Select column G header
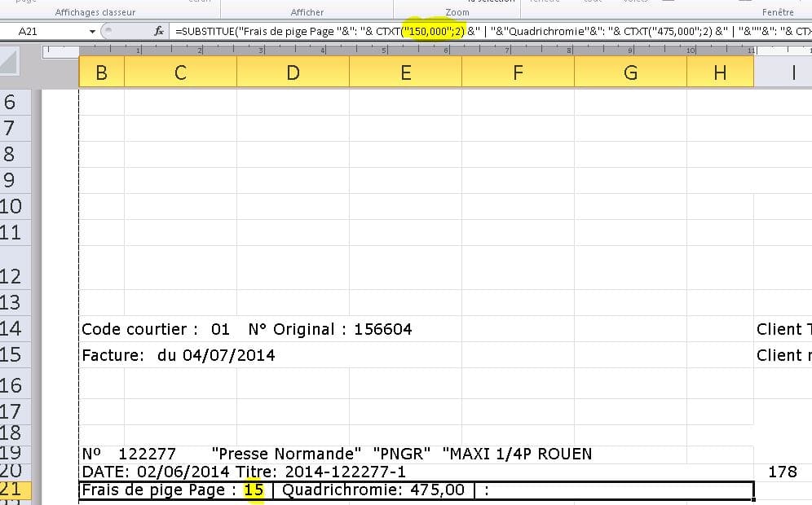Viewport: 812px width, 505px height. (x=630, y=72)
